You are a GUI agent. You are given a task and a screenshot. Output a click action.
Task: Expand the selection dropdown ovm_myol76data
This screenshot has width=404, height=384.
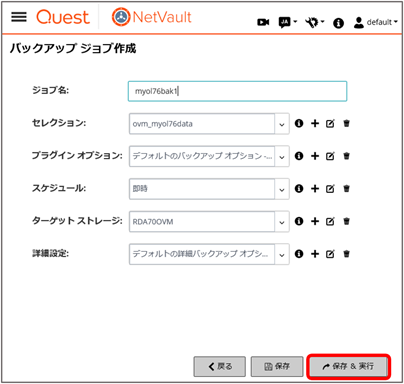coord(282,124)
